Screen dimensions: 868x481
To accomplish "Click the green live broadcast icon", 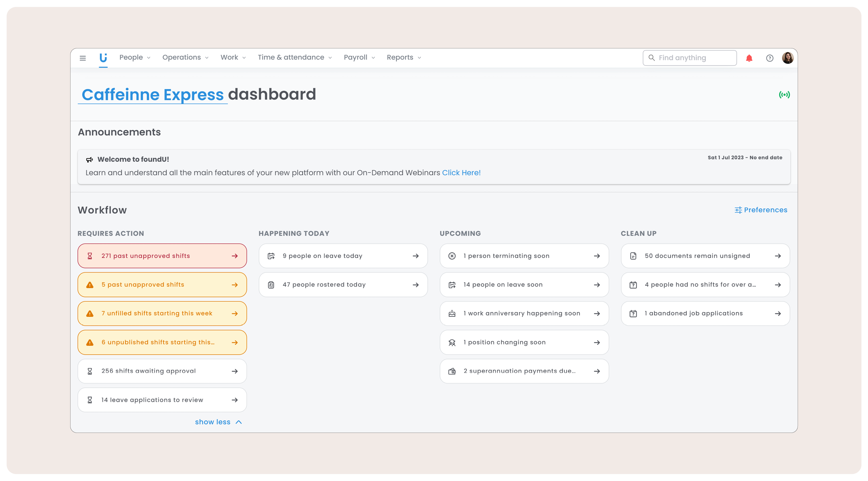I will (x=784, y=95).
